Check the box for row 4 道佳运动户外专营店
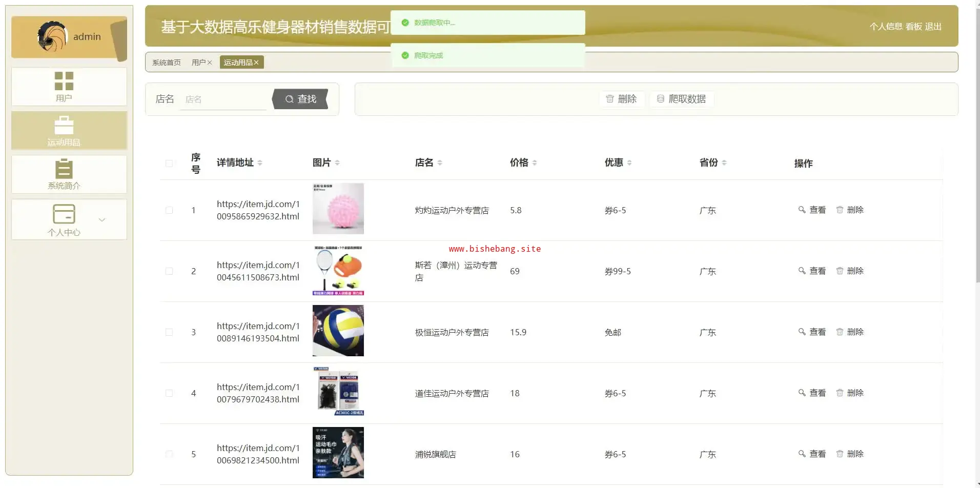This screenshot has height=488, width=980. pyautogui.click(x=169, y=393)
